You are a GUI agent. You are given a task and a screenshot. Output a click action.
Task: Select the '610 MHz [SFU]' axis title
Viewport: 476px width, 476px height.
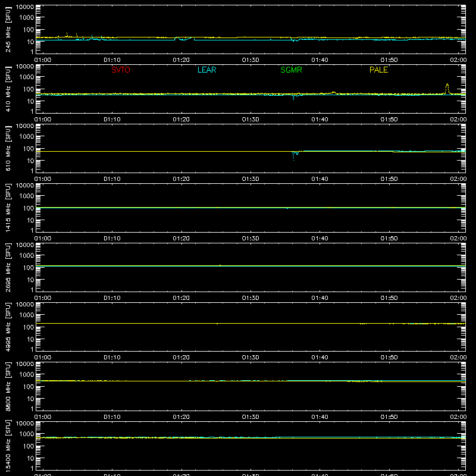pyautogui.click(x=8, y=148)
